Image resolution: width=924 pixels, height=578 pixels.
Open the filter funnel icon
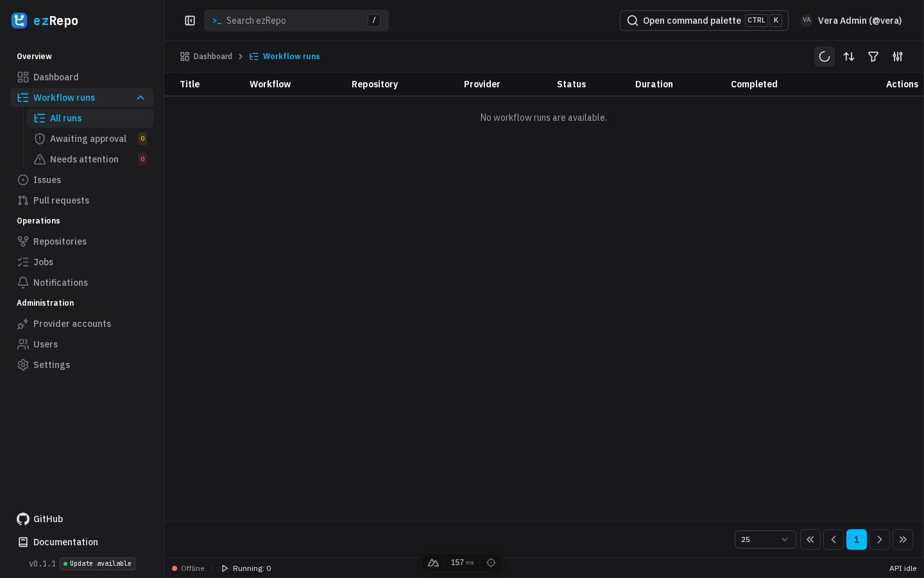(x=873, y=57)
